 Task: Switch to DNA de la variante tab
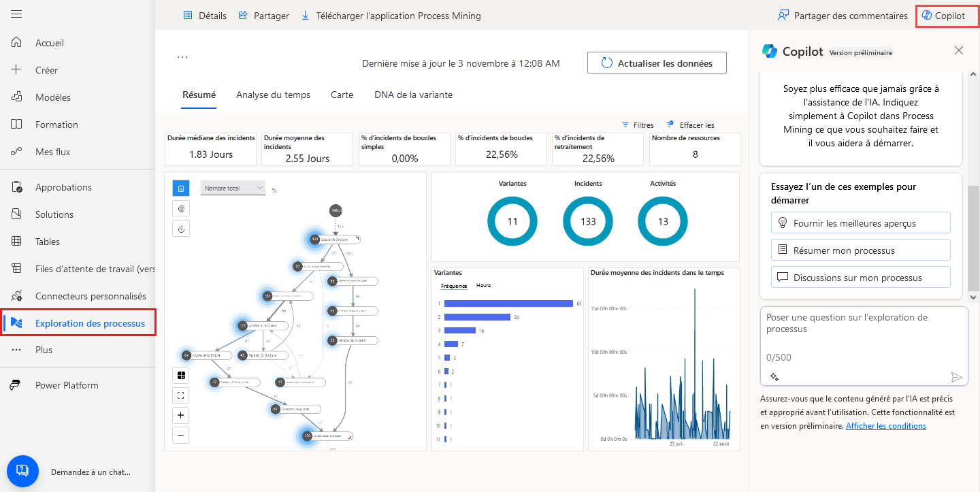tap(413, 95)
